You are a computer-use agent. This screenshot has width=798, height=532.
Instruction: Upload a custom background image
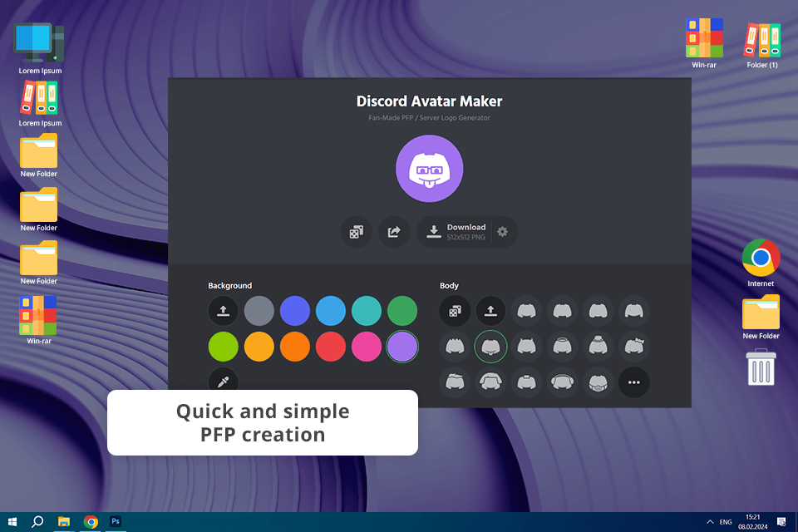click(x=224, y=311)
